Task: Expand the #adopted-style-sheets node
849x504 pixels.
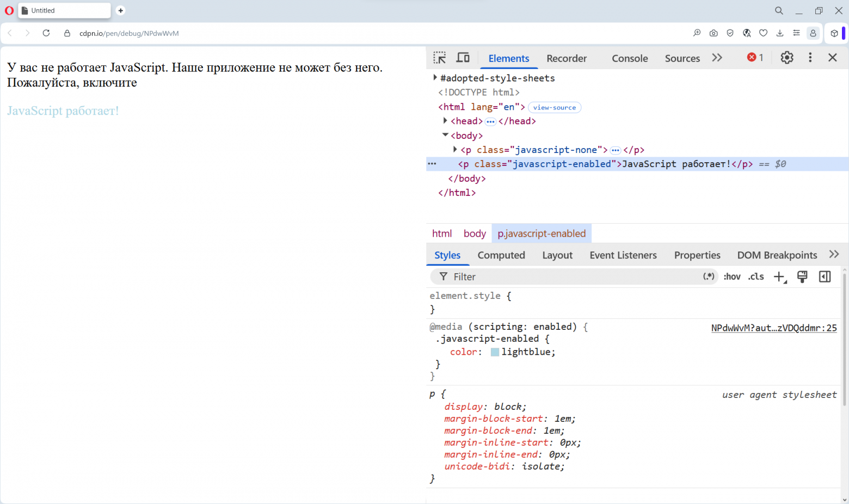Action: [435, 78]
